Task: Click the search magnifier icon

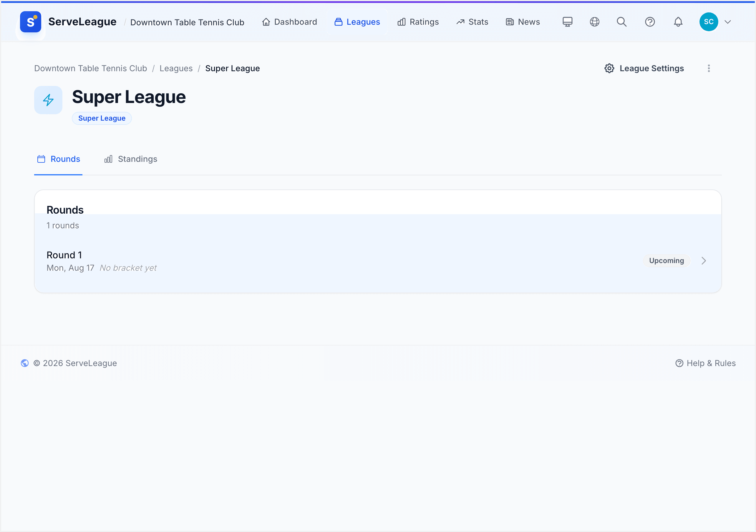Action: [x=622, y=22]
